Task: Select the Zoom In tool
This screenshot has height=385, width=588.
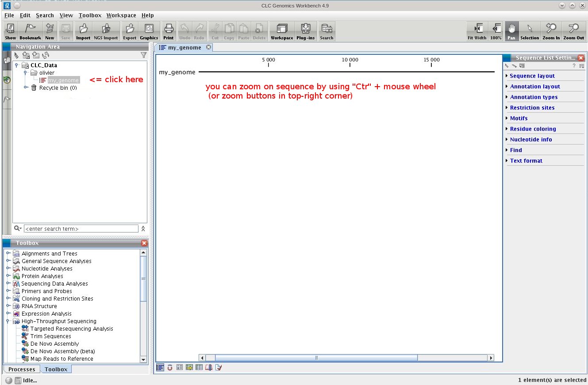Action: 551,31
